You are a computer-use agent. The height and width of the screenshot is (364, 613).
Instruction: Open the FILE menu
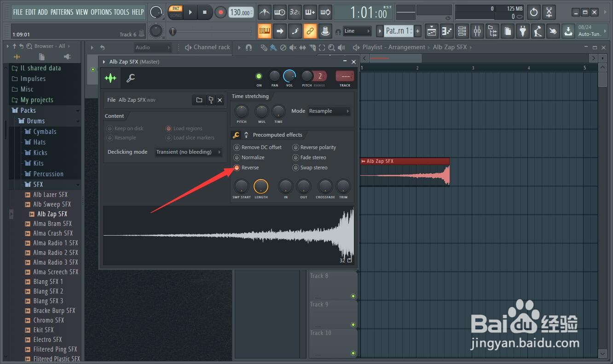tap(18, 12)
